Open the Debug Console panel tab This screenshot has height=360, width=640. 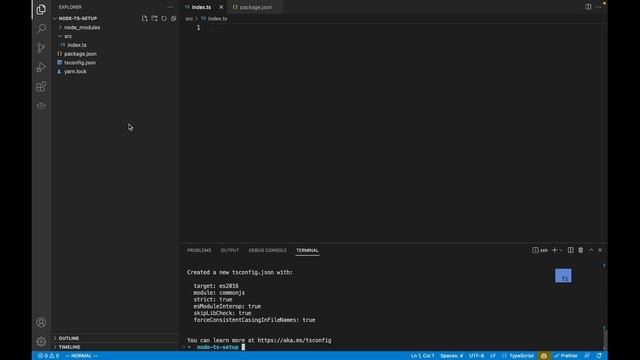point(268,250)
